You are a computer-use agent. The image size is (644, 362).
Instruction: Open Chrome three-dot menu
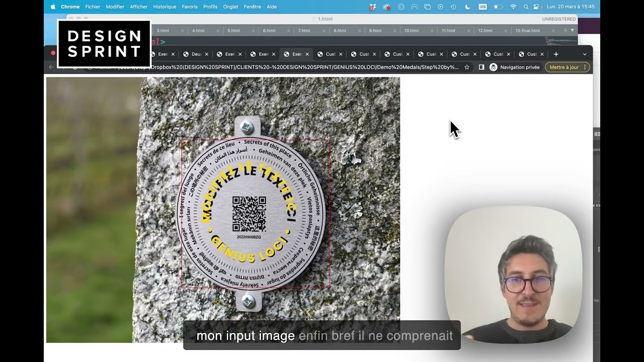(585, 67)
